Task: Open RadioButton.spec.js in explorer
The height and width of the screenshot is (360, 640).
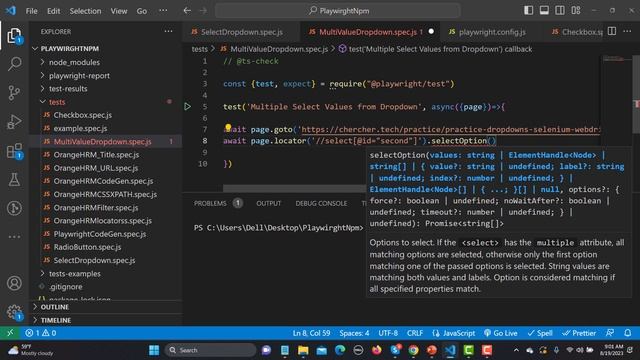Action: coord(87,247)
